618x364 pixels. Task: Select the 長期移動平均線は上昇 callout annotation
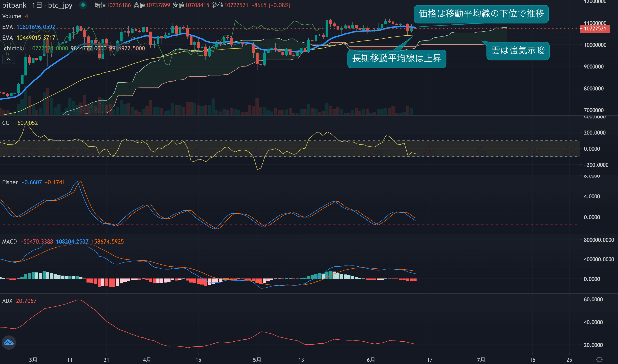pos(397,59)
